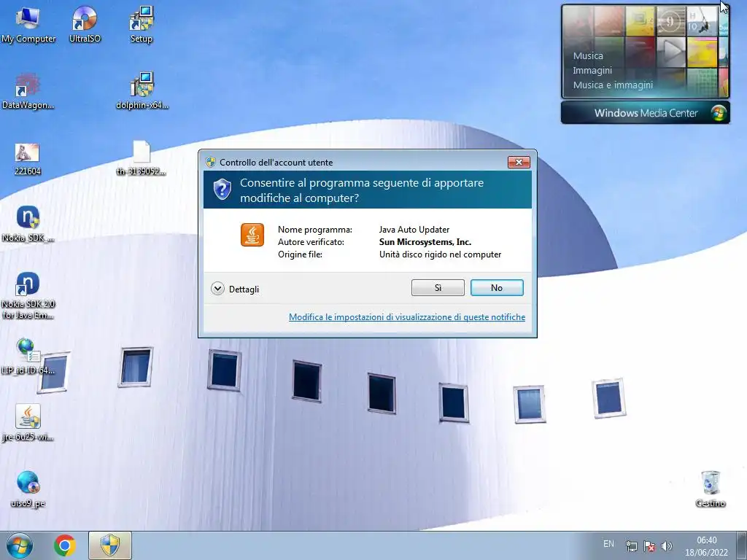Launch the UltraISO desktop shortcut
747x560 pixels.
pyautogui.click(x=85, y=26)
